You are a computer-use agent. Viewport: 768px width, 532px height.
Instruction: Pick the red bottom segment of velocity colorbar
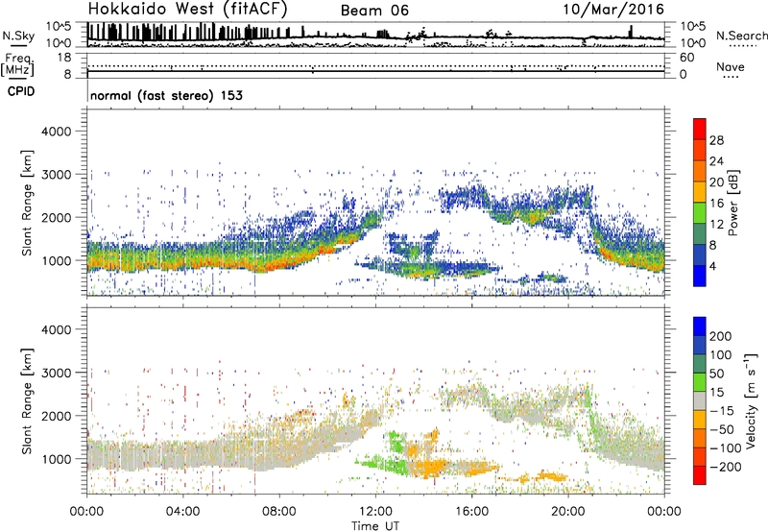tap(700, 475)
